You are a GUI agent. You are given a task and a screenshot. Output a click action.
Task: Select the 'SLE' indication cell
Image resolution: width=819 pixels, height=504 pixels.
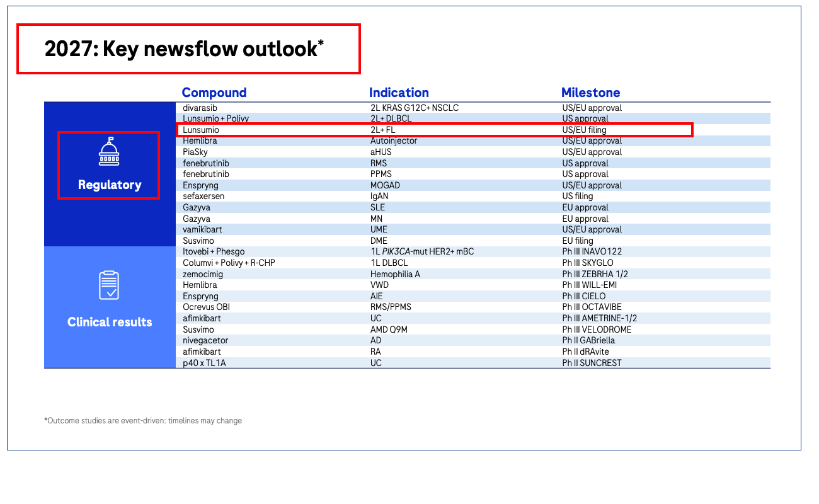click(377, 207)
